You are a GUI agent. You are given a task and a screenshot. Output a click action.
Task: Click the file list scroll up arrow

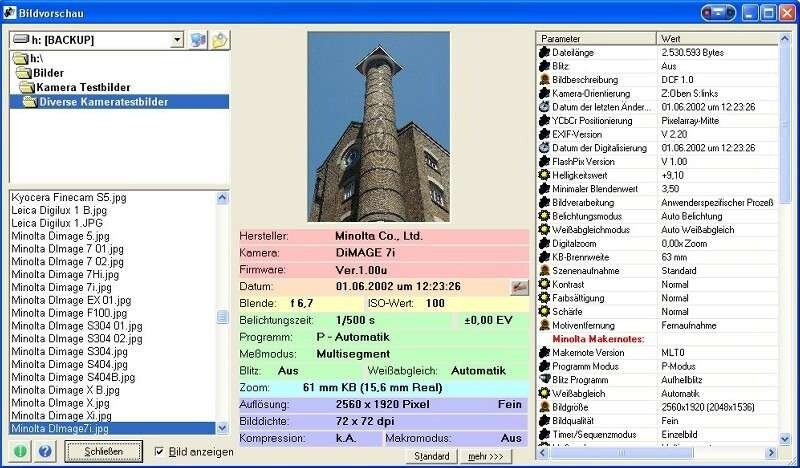222,198
